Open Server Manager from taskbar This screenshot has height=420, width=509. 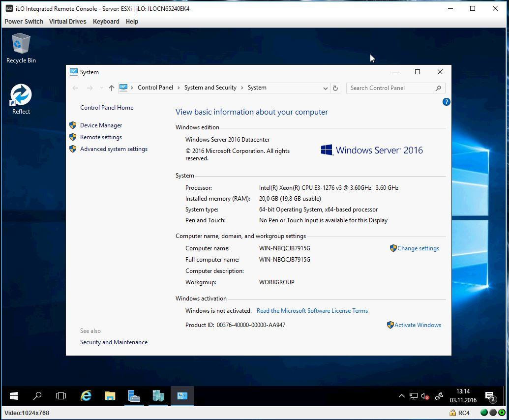tap(134, 396)
